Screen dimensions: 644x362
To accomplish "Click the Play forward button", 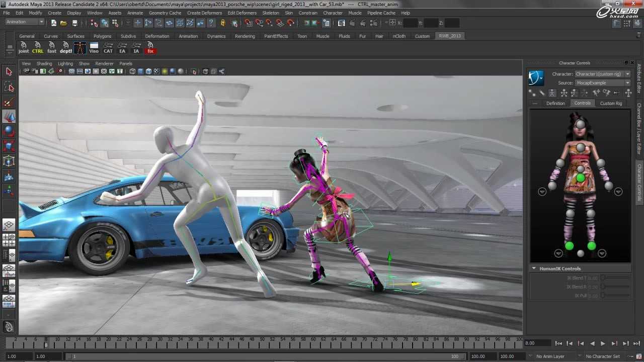I will 603,343.
